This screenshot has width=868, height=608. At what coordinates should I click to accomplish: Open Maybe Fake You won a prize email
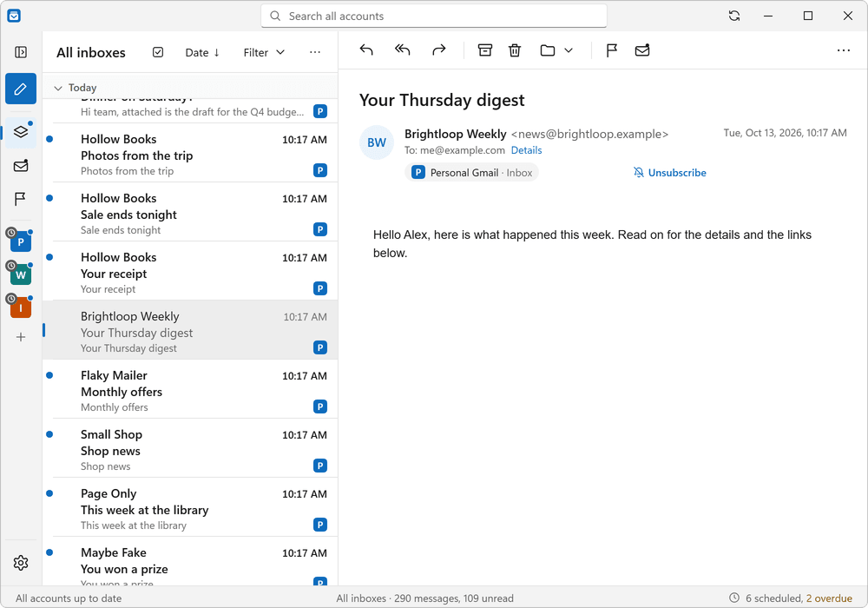190,563
